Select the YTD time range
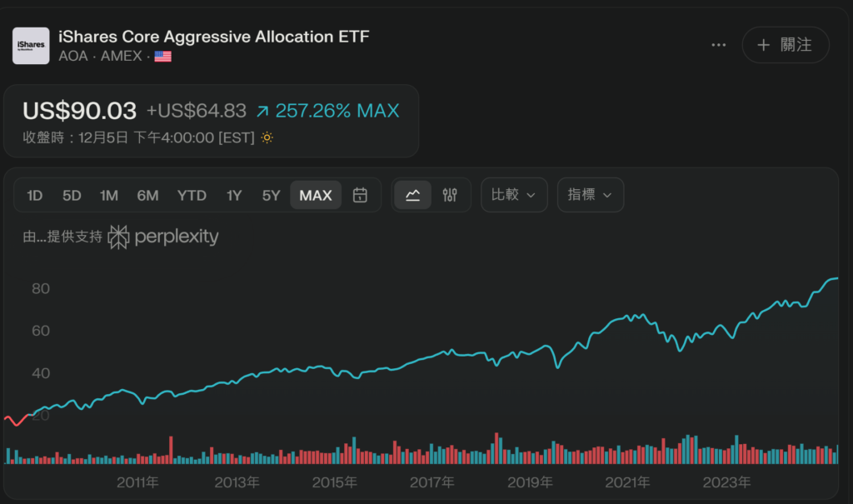This screenshot has width=853, height=504. click(192, 196)
